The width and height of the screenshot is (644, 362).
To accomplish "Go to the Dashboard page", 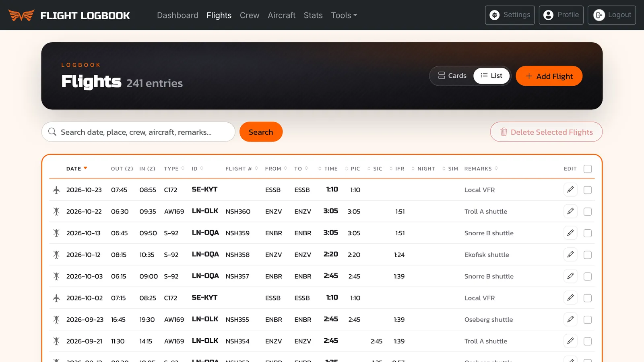I will tap(178, 15).
